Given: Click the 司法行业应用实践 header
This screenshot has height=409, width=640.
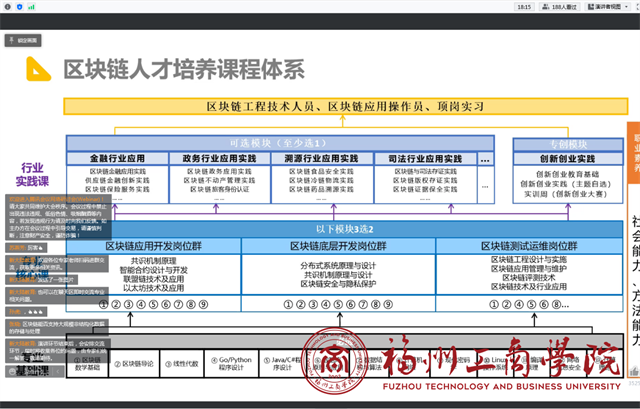Looking at the screenshot, I should pyautogui.click(x=423, y=159).
